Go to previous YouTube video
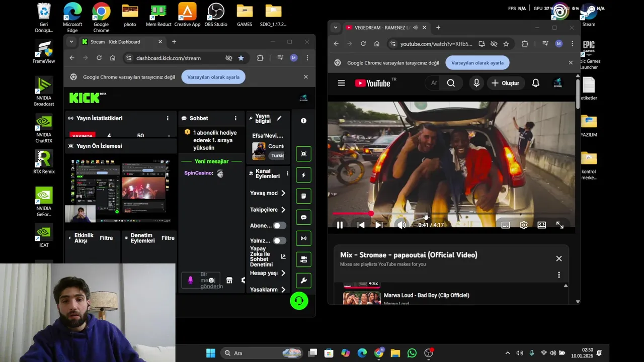Viewport: 644px width, 362px height. coord(361,225)
